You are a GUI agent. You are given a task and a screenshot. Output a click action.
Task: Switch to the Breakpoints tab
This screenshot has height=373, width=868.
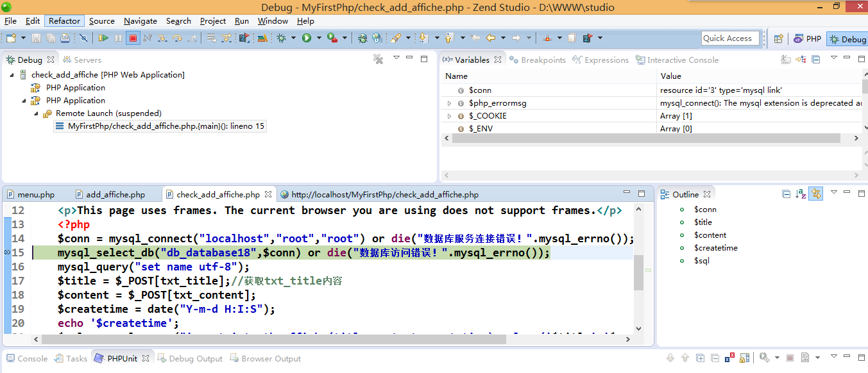538,60
